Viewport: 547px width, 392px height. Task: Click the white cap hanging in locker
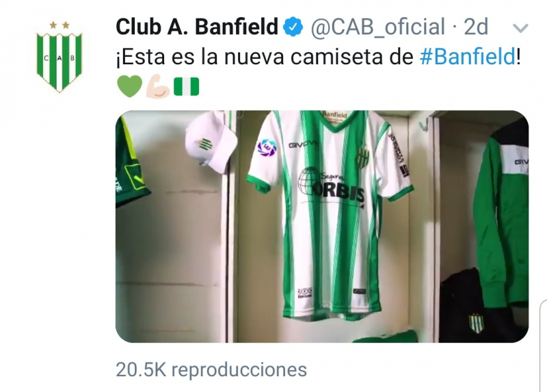pos(211,142)
